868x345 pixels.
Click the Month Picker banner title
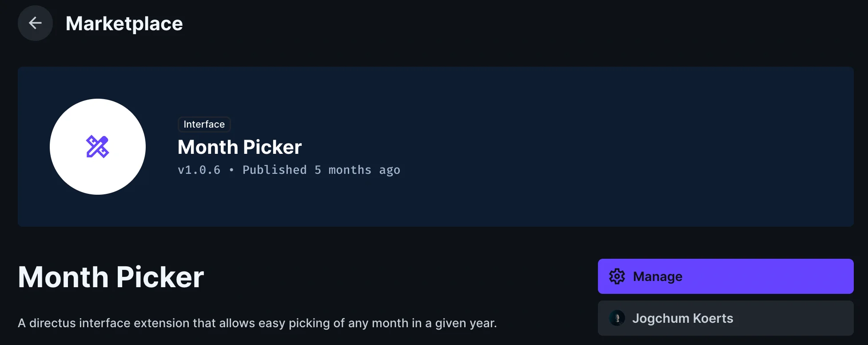click(x=239, y=147)
